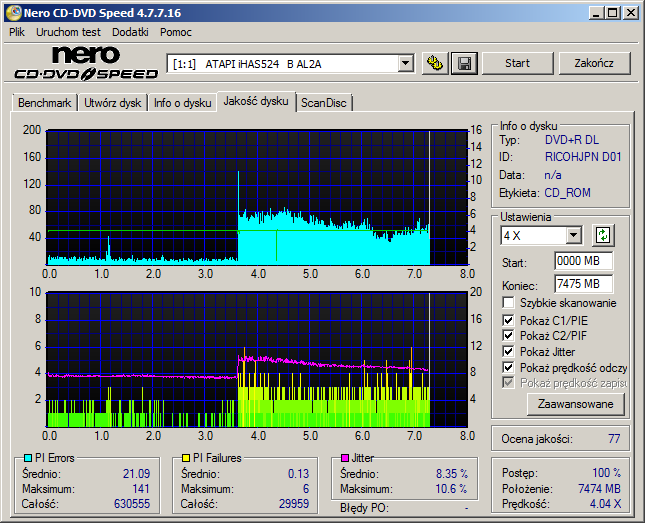
Task: Switch to the Benchmark tab
Action: (44, 103)
